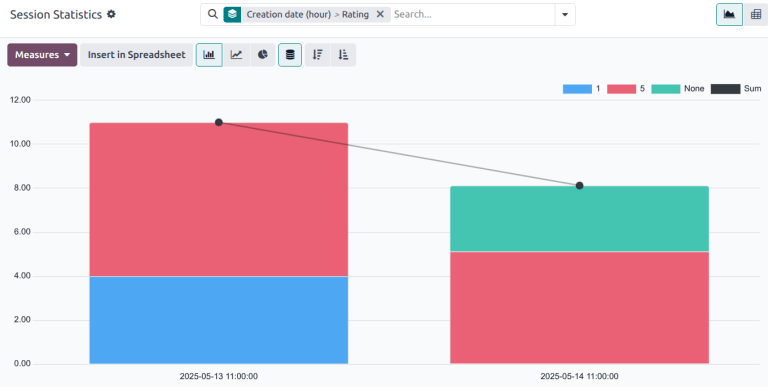
Task: Click the red bar segment for 2025-05-14
Action: click(579, 308)
